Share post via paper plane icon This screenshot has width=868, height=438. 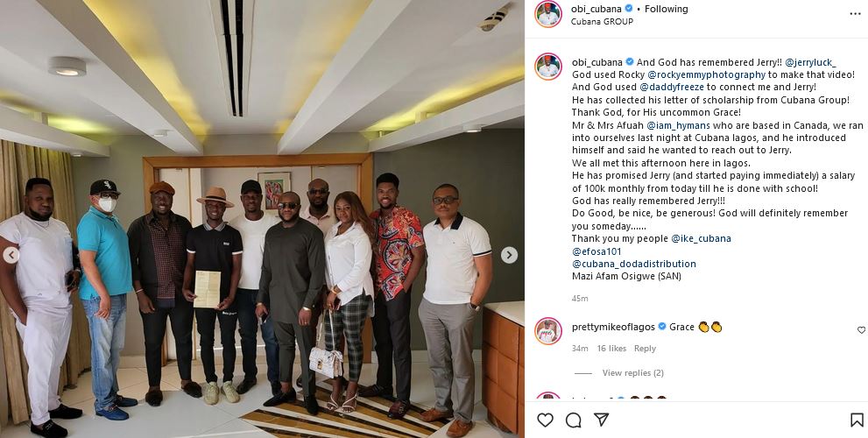pos(602,420)
